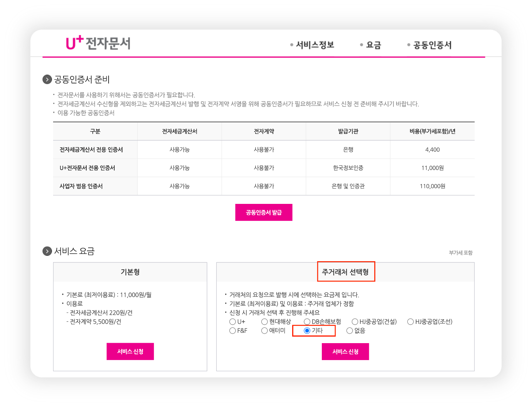The image size is (532, 407).
Task: Click the 주거래처 선택형 plan header
Action: pyautogui.click(x=345, y=272)
